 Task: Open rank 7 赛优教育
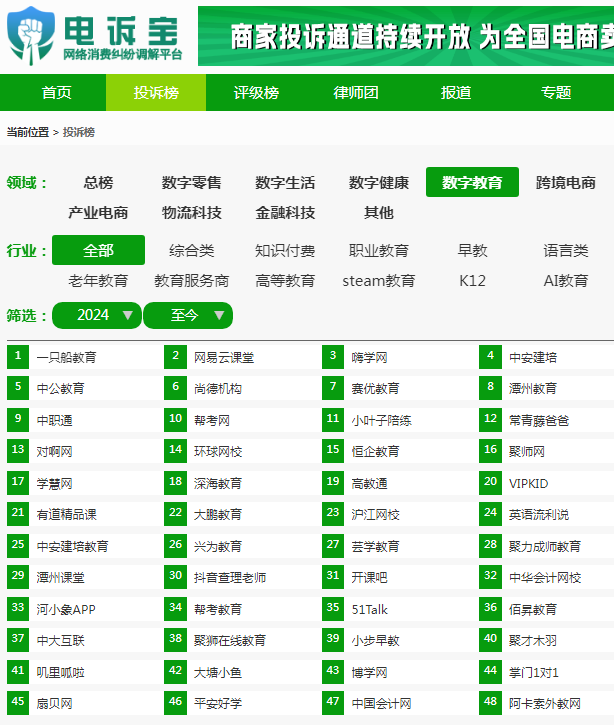coord(375,388)
